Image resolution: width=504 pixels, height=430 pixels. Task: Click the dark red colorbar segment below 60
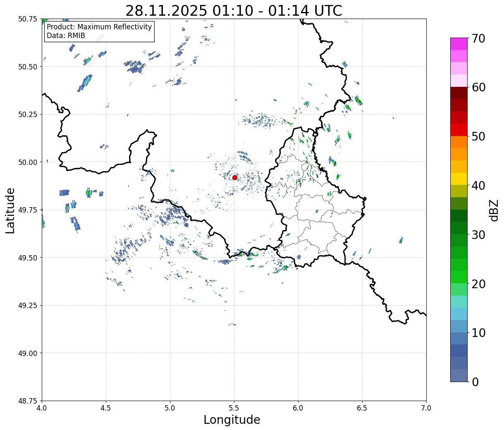[x=459, y=93]
